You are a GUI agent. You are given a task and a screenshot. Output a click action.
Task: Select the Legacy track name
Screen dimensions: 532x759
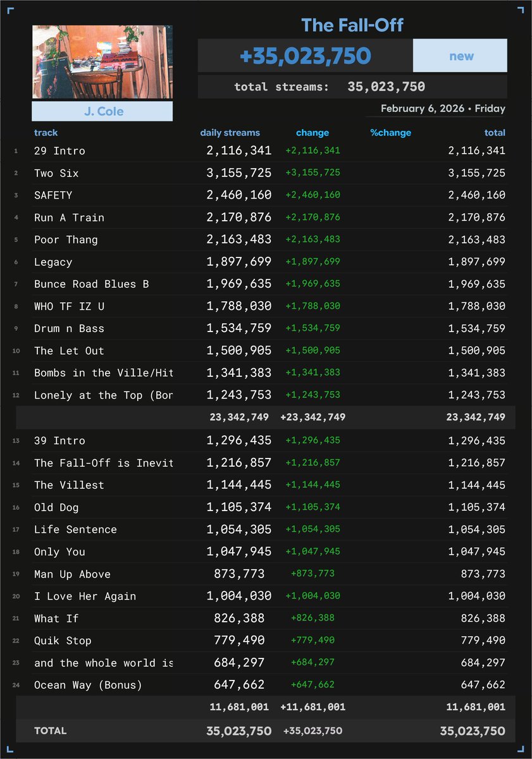point(53,262)
